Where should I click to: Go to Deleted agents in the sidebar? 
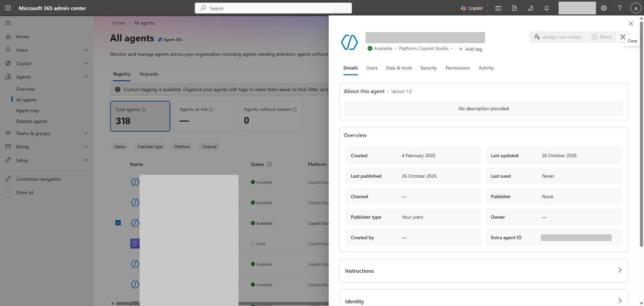(x=32, y=121)
